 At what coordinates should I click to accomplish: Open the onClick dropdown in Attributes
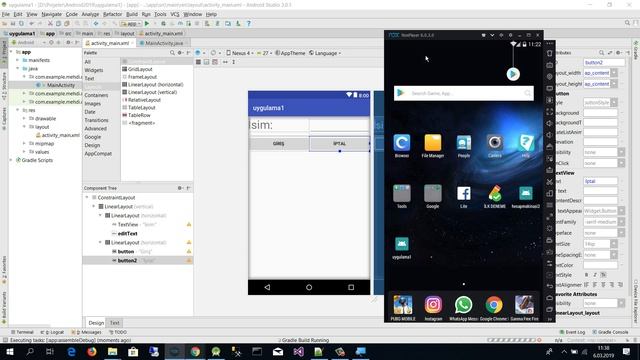(x=621, y=163)
